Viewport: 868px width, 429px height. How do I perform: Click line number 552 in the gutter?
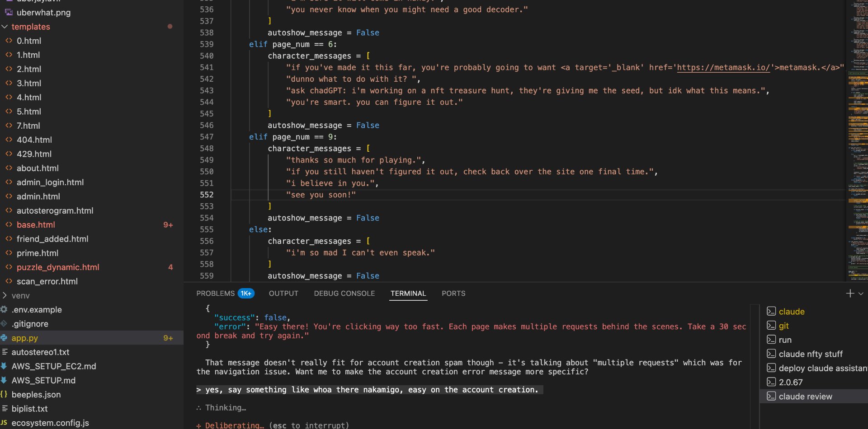[x=207, y=195]
